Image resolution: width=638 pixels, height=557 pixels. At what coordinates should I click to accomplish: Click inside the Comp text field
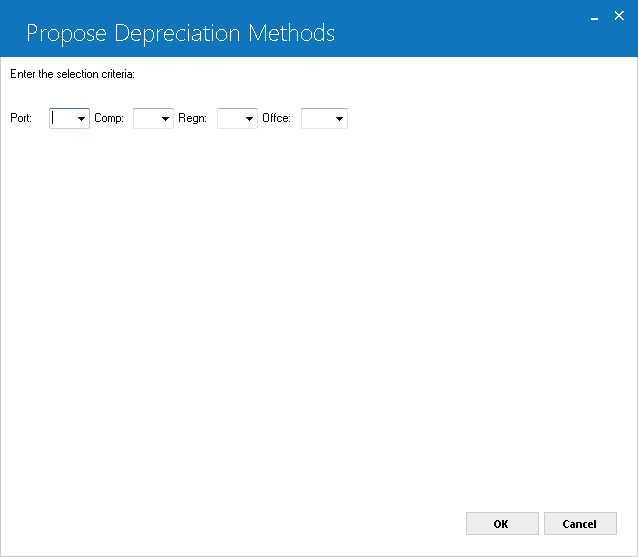tap(146, 119)
